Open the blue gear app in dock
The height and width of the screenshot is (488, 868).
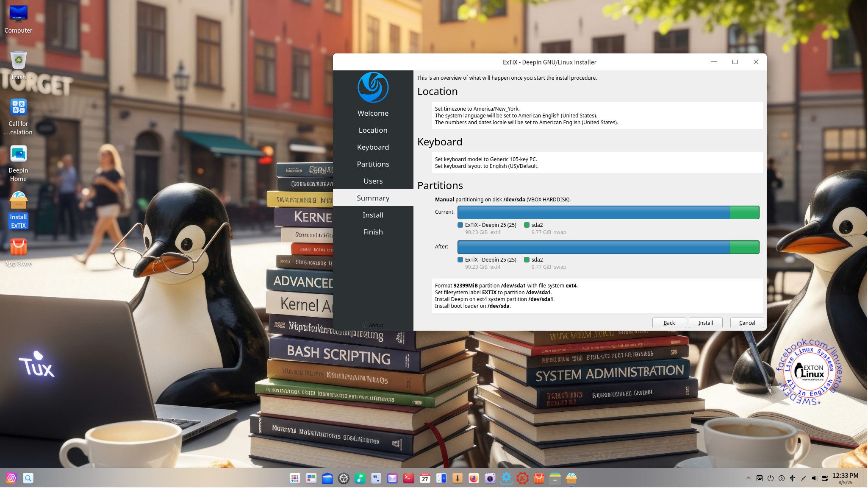506,478
